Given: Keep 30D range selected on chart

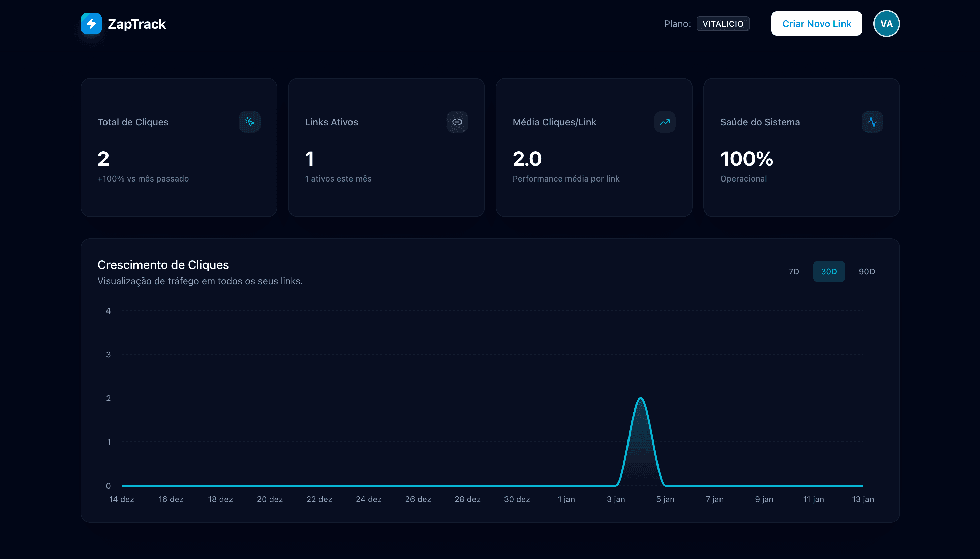Looking at the screenshot, I should click(x=829, y=271).
